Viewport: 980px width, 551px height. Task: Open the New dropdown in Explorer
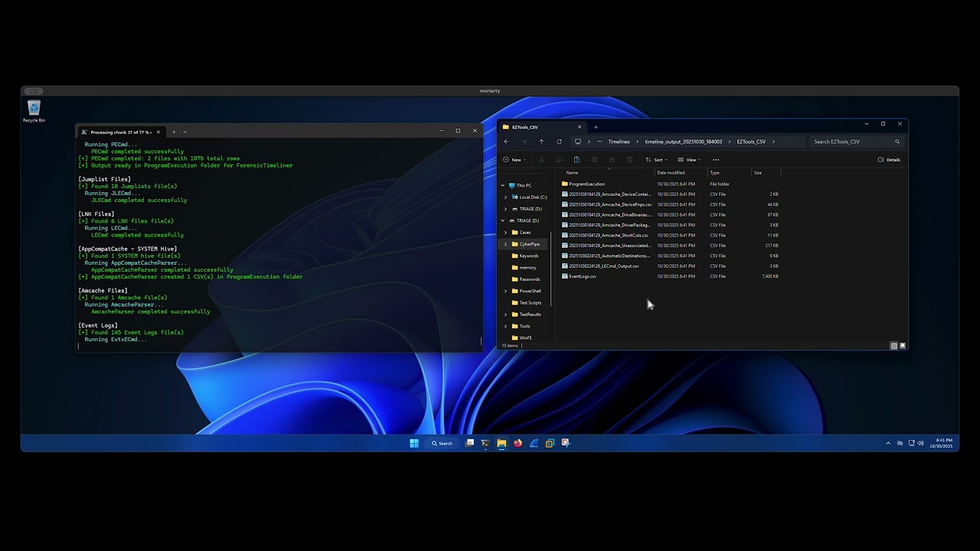point(515,160)
